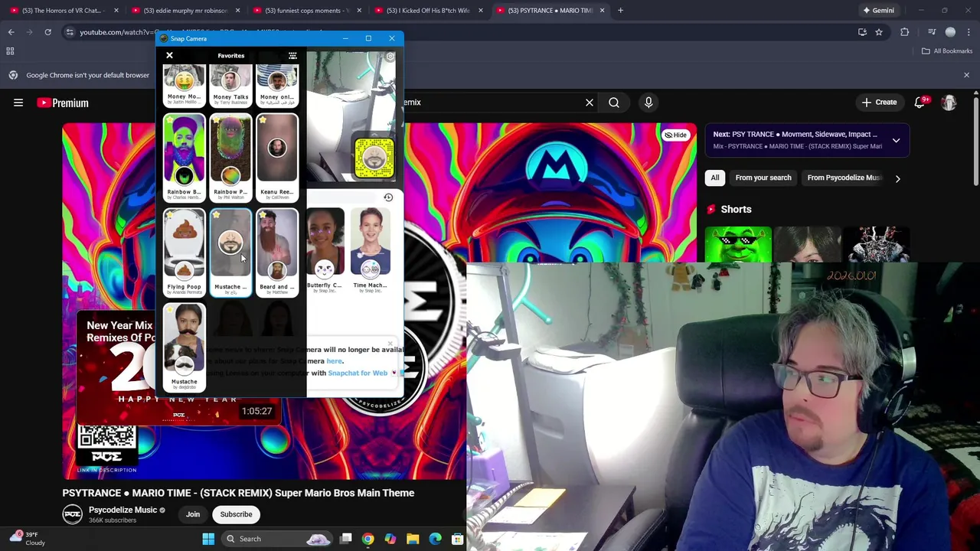Open YouTube notifications bell

pos(920,102)
